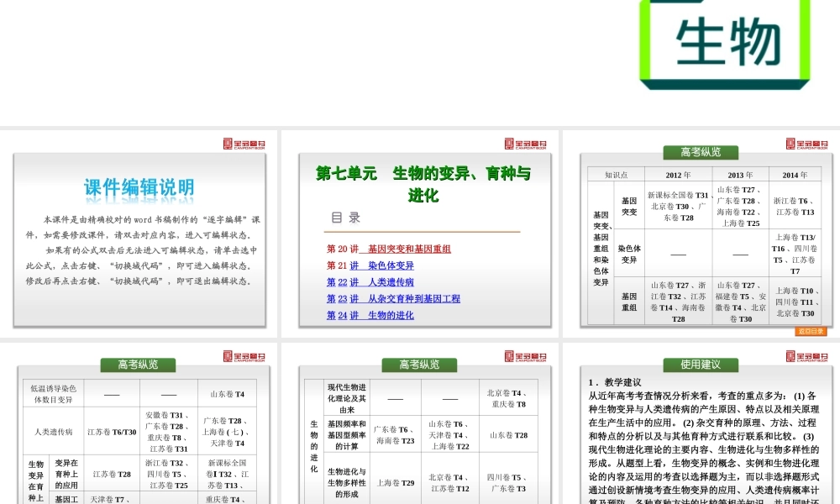840x504 pixels.
Task: Click the 低温诱导染色体数目变异 cell
Action: point(53,394)
